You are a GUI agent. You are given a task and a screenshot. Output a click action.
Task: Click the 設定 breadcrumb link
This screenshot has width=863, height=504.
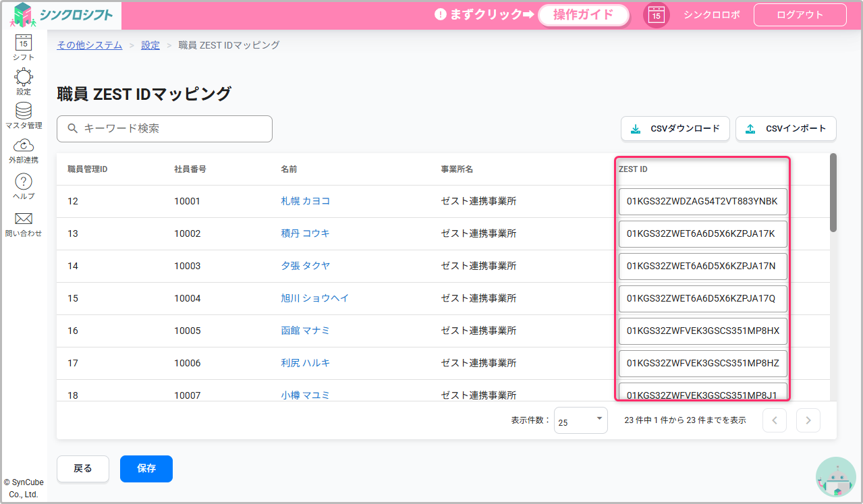tap(150, 45)
